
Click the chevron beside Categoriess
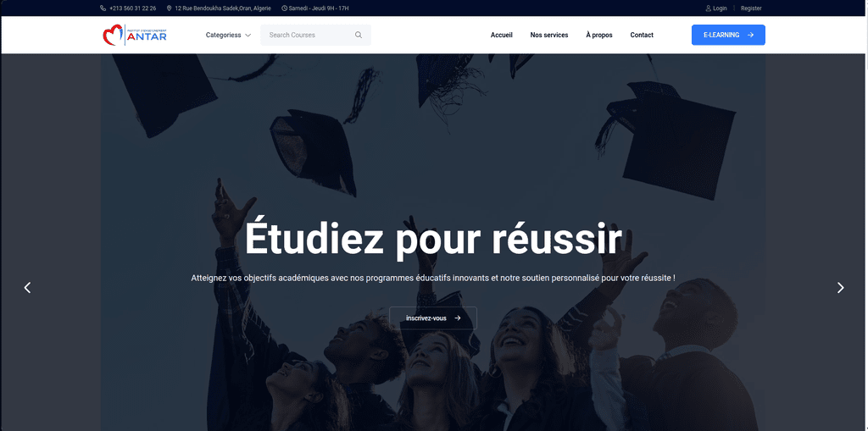click(248, 36)
